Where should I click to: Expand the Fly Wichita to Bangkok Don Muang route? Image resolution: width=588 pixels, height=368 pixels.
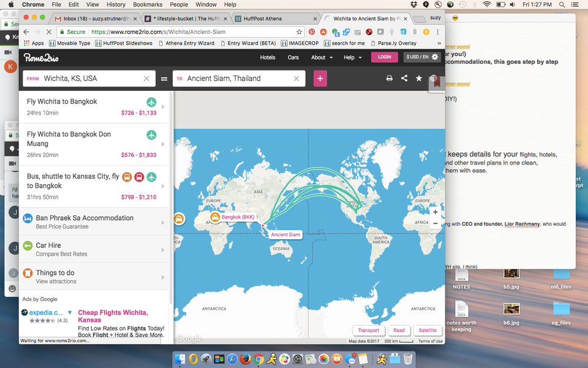[162, 144]
